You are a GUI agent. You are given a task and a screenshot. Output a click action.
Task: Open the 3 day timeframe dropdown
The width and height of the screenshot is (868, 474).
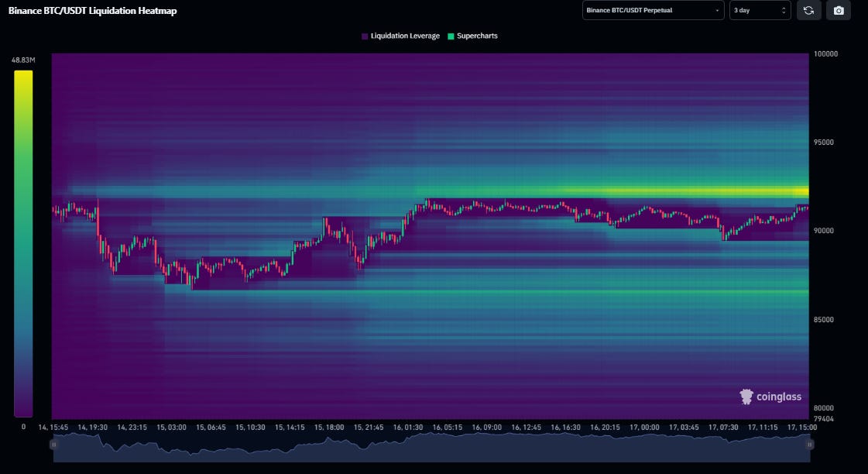click(760, 11)
